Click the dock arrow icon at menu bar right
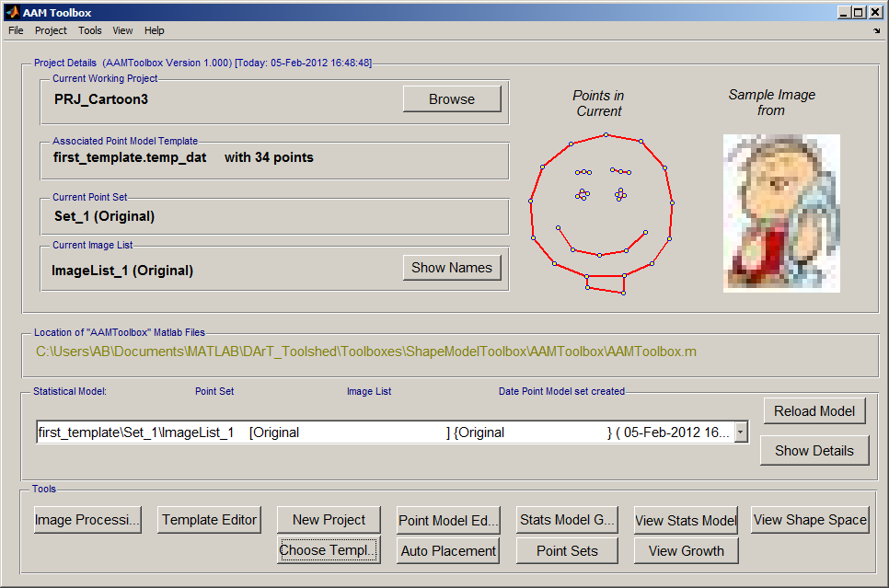The image size is (889, 588). (x=876, y=30)
